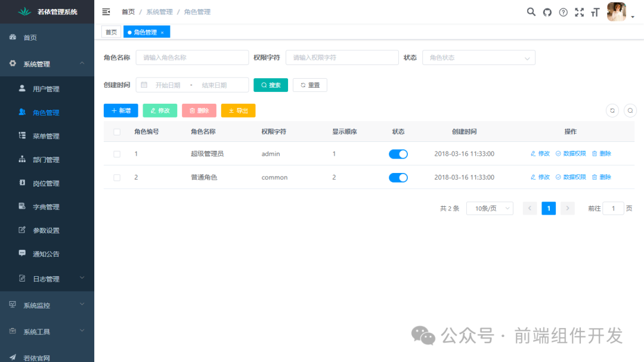Open the font size adjustment icon
The width and height of the screenshot is (644, 362).
[x=595, y=11]
